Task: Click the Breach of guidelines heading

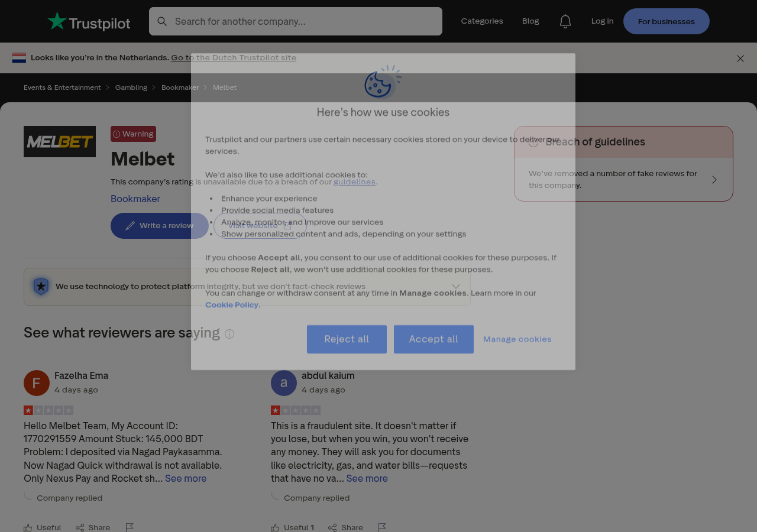Action: tap(595, 142)
